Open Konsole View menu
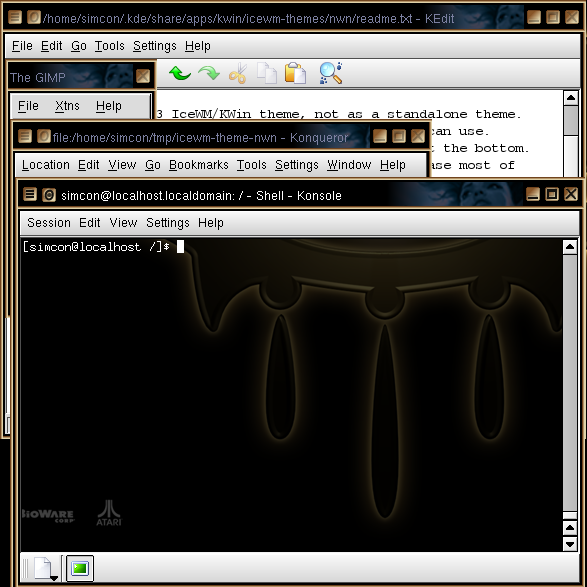 point(123,223)
